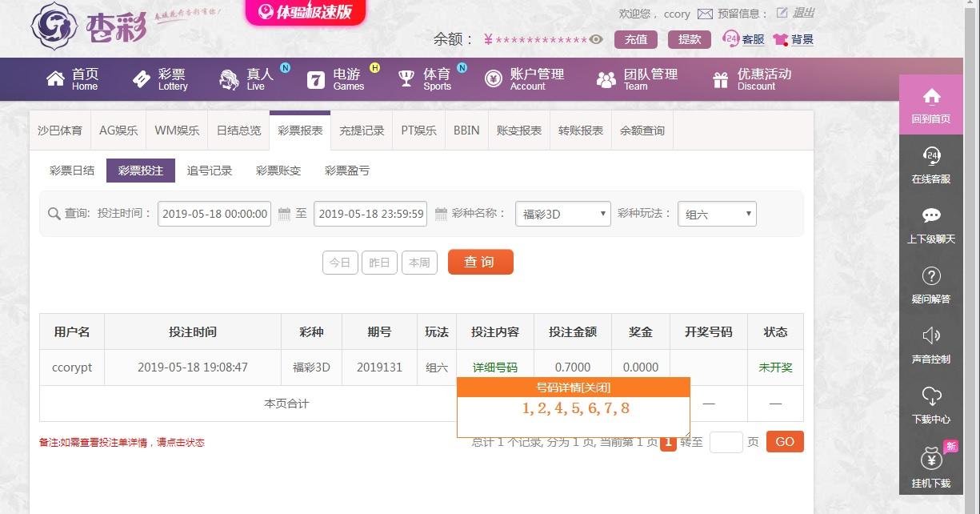Open the mail envelope icon
Viewport: 980px width, 514px height.
[705, 14]
